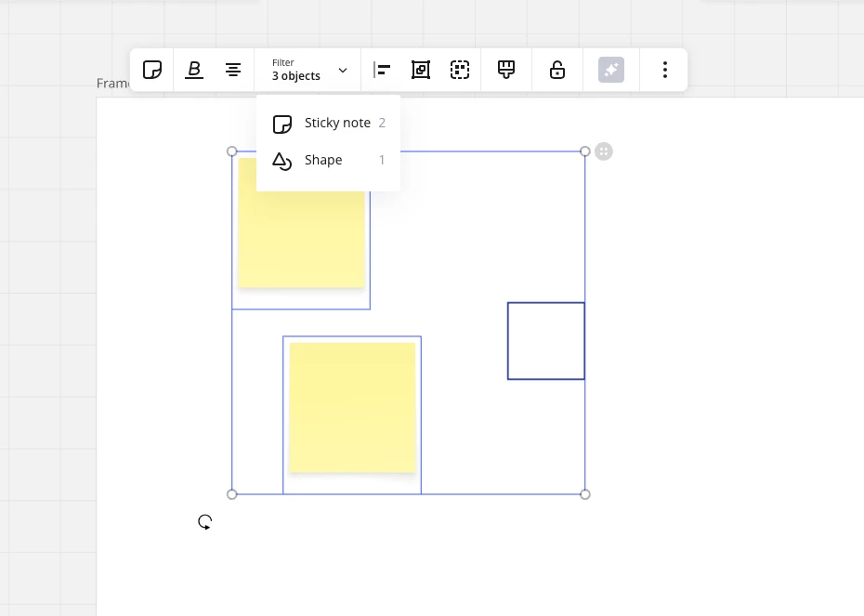This screenshot has height=616, width=864.
Task: Click the Frame title label
Action: click(113, 84)
